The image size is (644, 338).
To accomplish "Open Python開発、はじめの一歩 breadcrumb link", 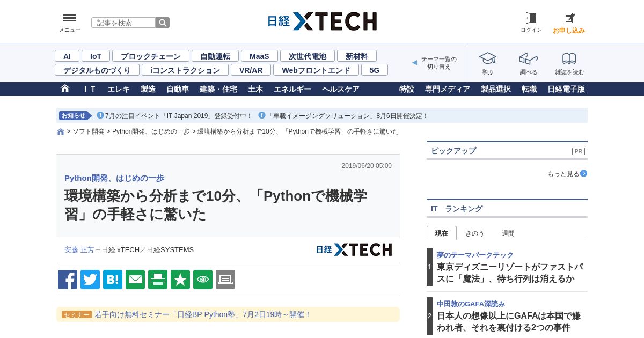I will tap(151, 131).
